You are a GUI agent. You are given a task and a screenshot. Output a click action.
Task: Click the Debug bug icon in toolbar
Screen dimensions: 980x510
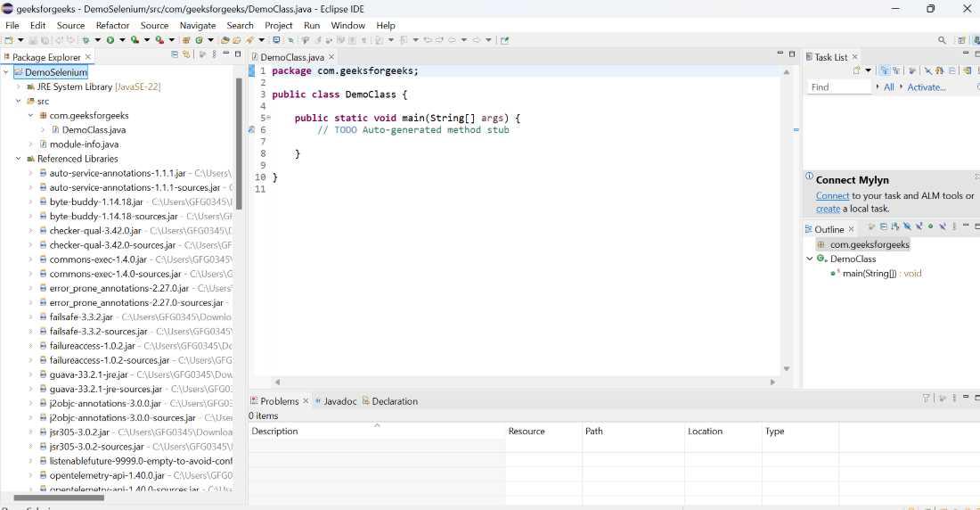click(x=86, y=40)
